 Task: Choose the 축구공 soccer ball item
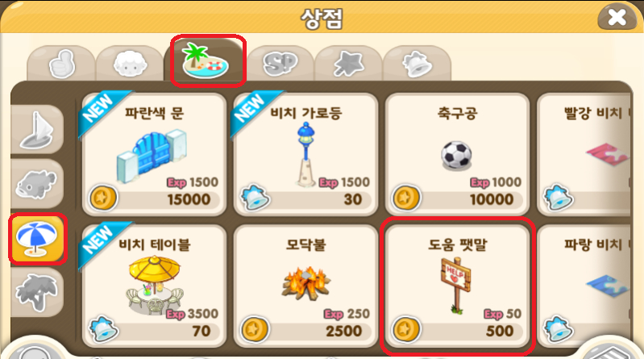coord(457,154)
